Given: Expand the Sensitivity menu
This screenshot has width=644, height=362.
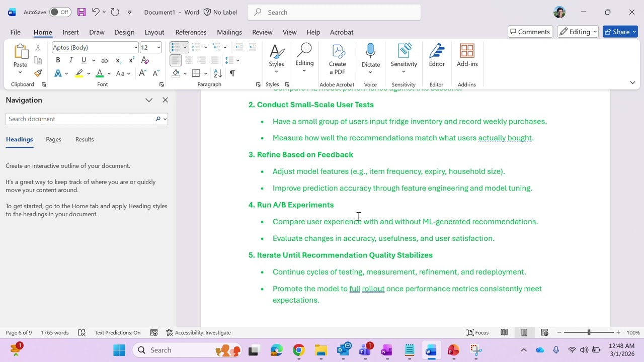Looking at the screenshot, I should 404,72.
